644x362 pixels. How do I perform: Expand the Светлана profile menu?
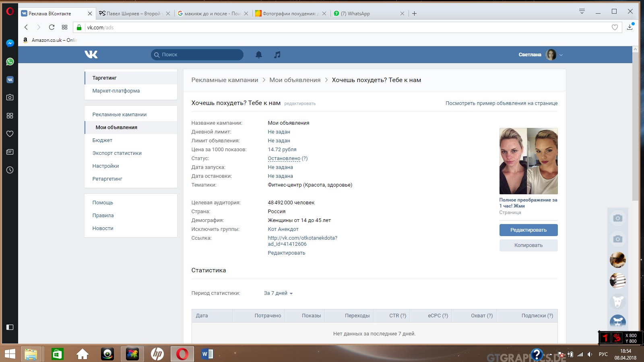point(541,55)
